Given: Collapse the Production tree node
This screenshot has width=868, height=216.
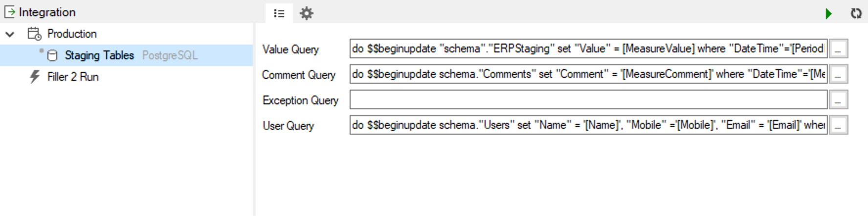Looking at the screenshot, I should point(10,34).
